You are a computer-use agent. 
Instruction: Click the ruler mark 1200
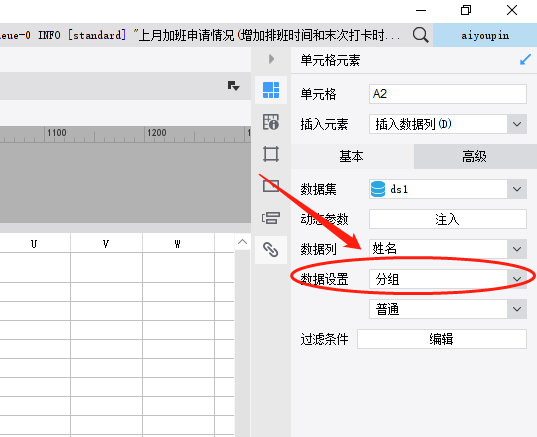tap(157, 133)
